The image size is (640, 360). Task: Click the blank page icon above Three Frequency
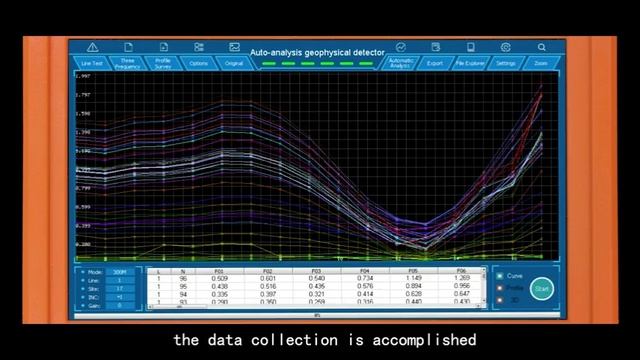[x=128, y=47]
